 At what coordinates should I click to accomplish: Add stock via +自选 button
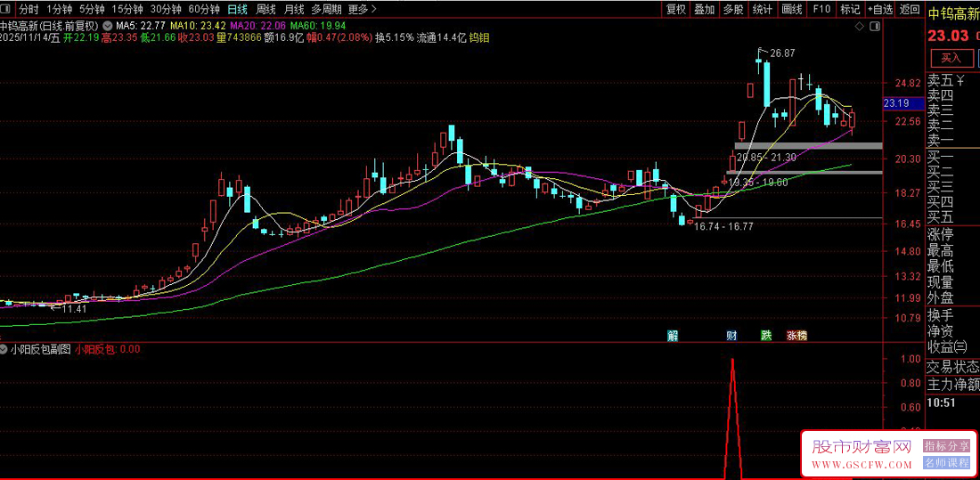[x=879, y=9]
